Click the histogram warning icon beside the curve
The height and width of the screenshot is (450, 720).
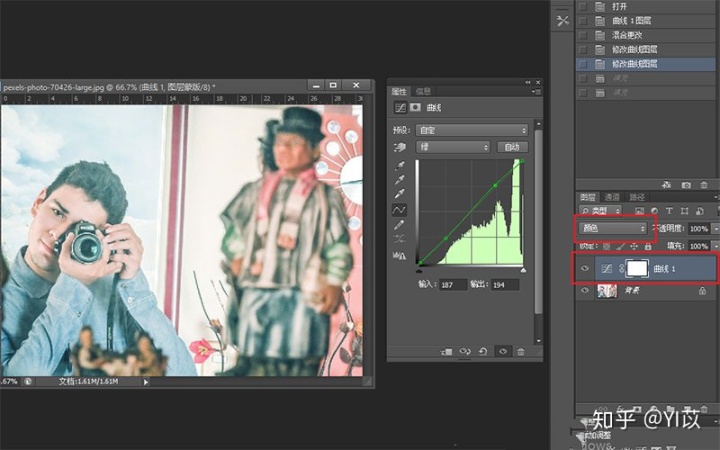399,255
